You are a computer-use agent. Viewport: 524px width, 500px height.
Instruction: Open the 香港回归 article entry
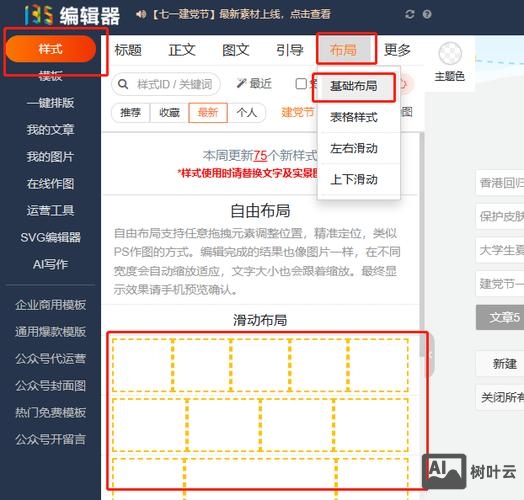click(x=500, y=183)
